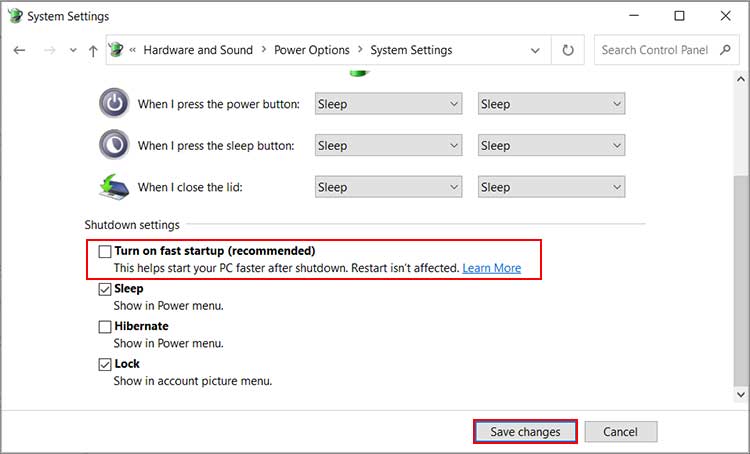Click the search magnifier icon

726,50
